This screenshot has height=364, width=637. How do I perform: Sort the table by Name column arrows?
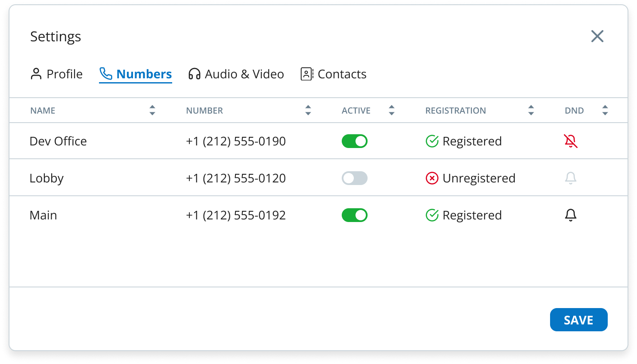click(x=152, y=110)
